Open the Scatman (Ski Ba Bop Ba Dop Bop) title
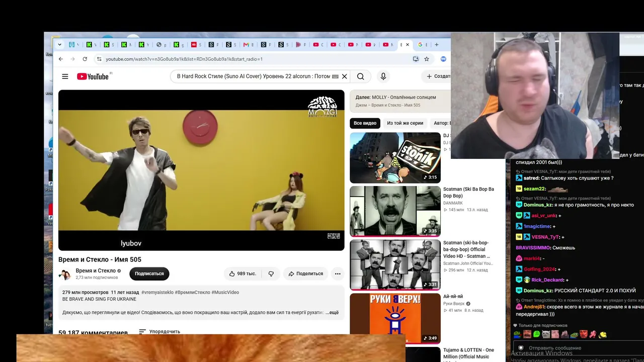This screenshot has width=644, height=362. [468, 193]
